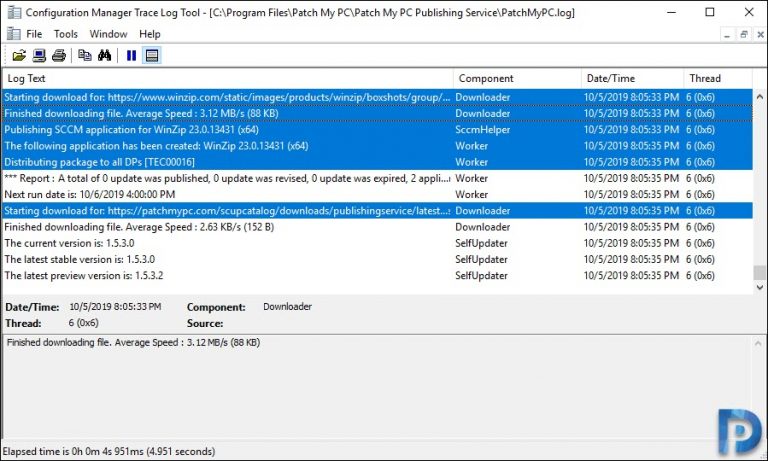Toggle the Show/Hide details pane icon
This screenshot has width=768, height=461.
152,55
